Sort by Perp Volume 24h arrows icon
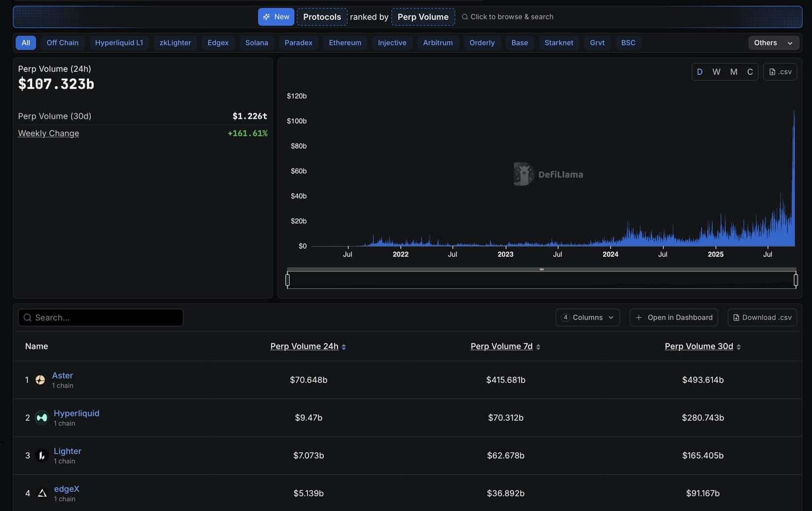812x511 pixels. tap(343, 347)
